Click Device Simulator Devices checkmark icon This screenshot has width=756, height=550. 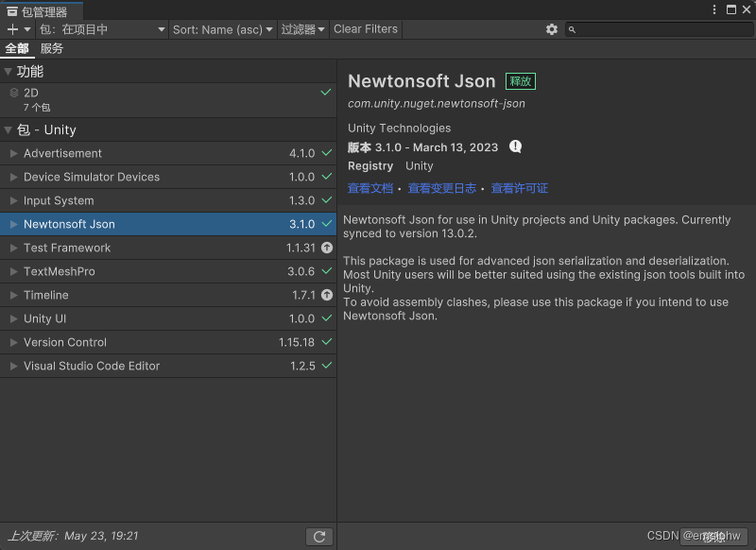point(327,177)
